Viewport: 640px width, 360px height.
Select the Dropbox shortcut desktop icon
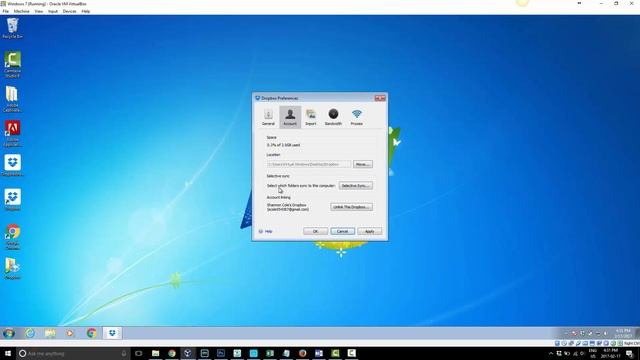pyautogui.click(x=12, y=200)
